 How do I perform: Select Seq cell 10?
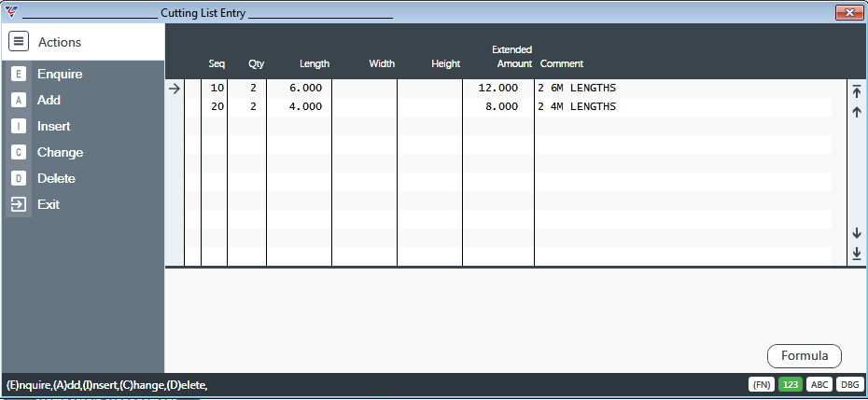coord(217,88)
